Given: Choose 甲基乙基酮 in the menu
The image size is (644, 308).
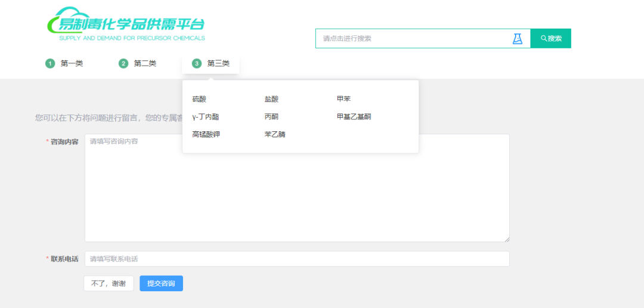Looking at the screenshot, I should pos(354,117).
